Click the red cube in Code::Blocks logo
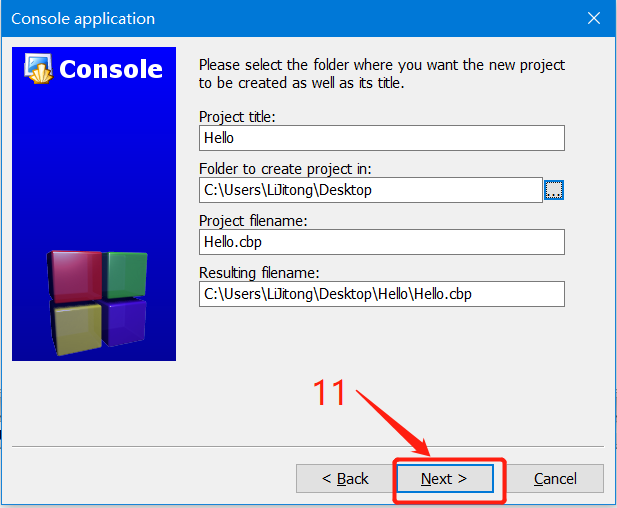Viewport: 617px width, 508px height. tap(74, 277)
